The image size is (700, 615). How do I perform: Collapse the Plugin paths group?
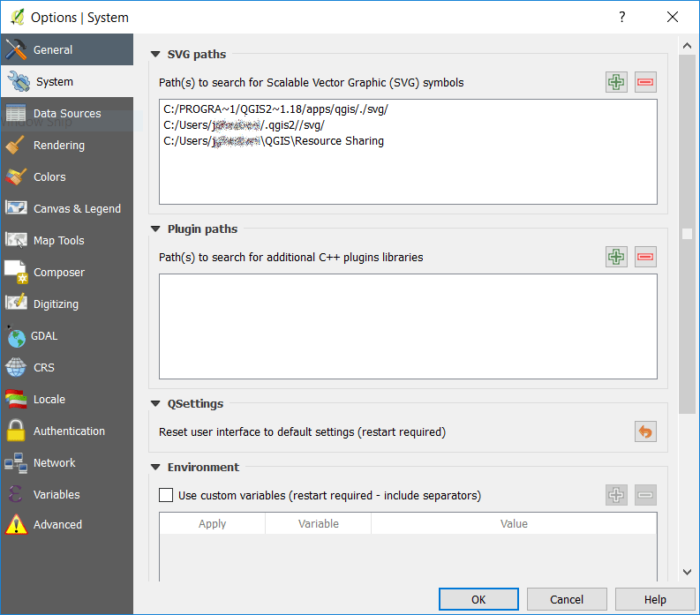[155, 229]
